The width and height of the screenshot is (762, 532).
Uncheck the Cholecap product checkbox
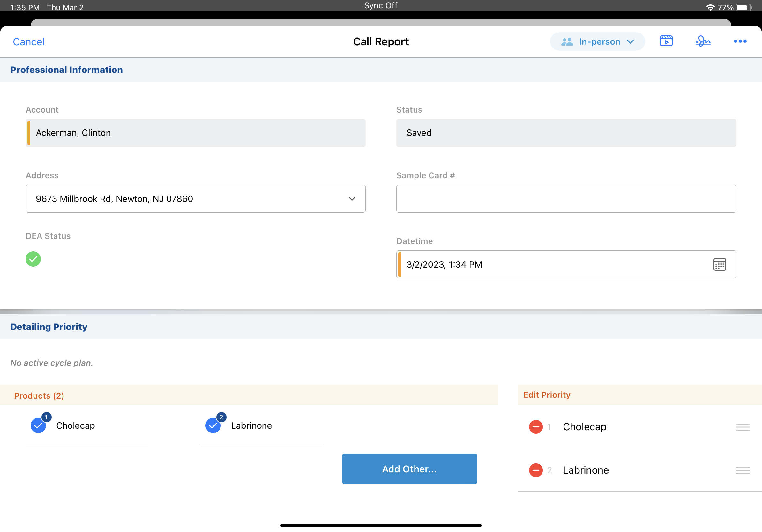pos(39,425)
